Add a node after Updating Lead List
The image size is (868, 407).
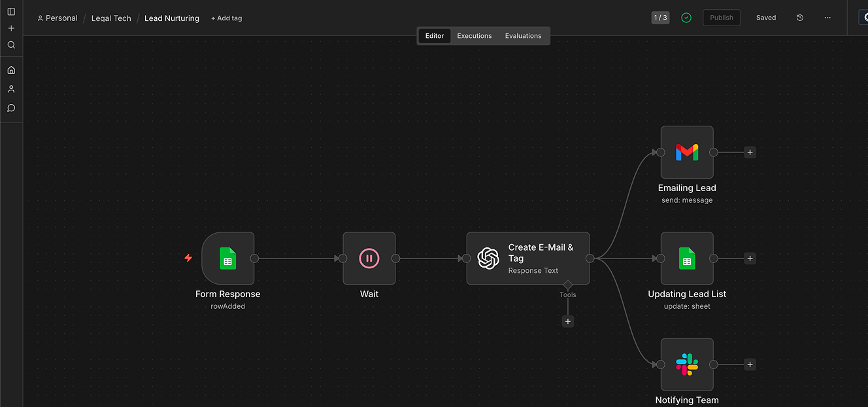click(750, 258)
